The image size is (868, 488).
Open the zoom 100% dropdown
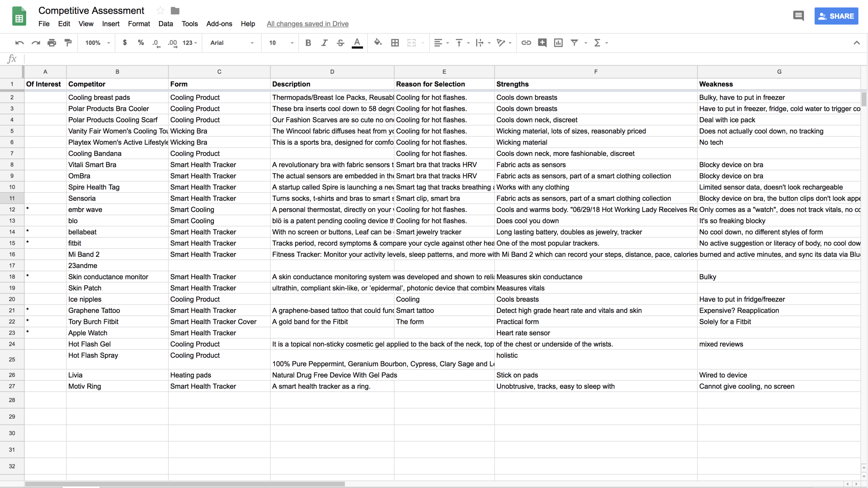(x=98, y=43)
